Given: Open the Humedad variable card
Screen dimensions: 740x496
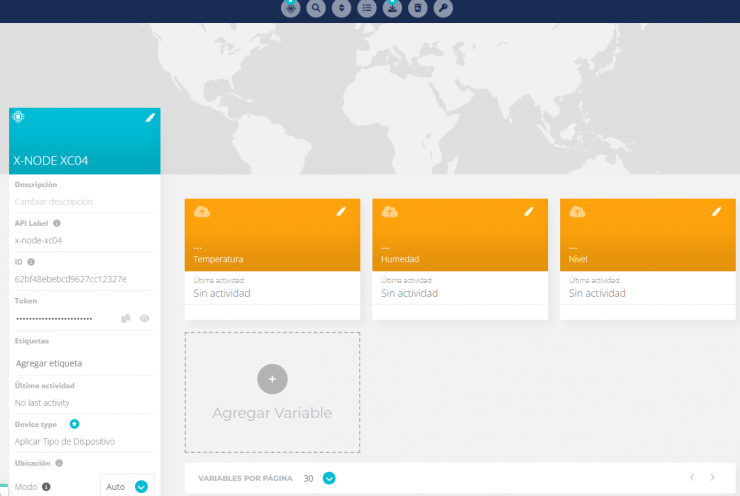Looking at the screenshot, I should (460, 259).
